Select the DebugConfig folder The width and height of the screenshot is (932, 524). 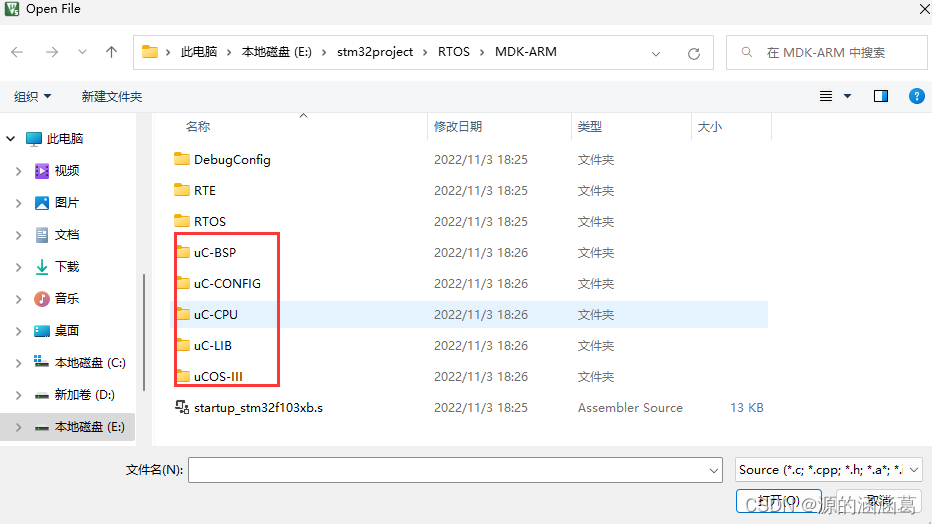232,160
